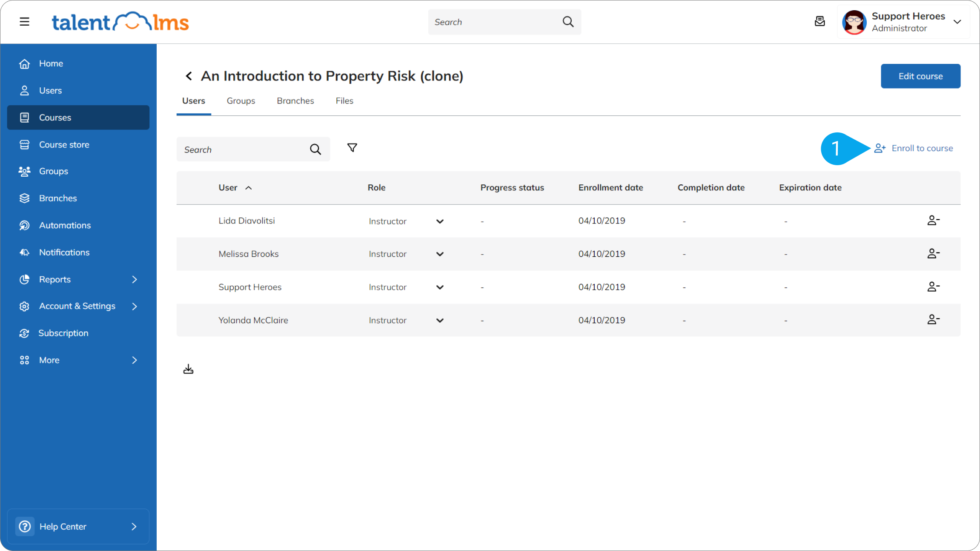The width and height of the screenshot is (980, 551).
Task: Click Lida Diavolitsi's enrollment date 04/10/2019
Action: coord(602,221)
